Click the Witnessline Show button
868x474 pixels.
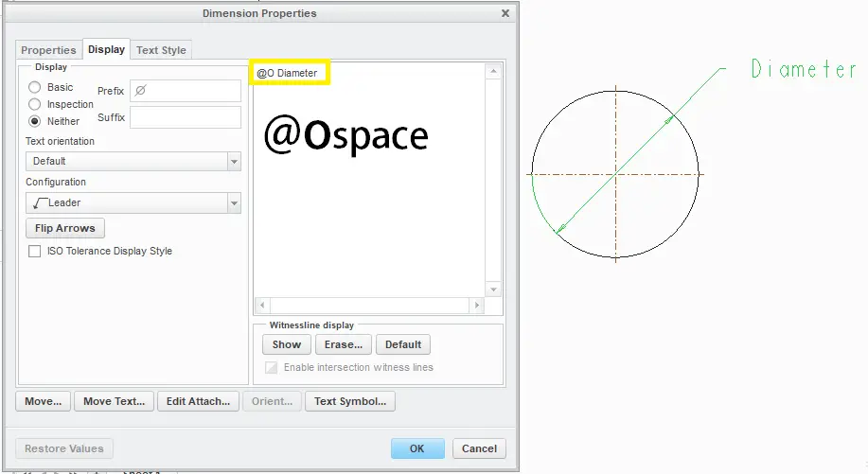[x=287, y=344]
